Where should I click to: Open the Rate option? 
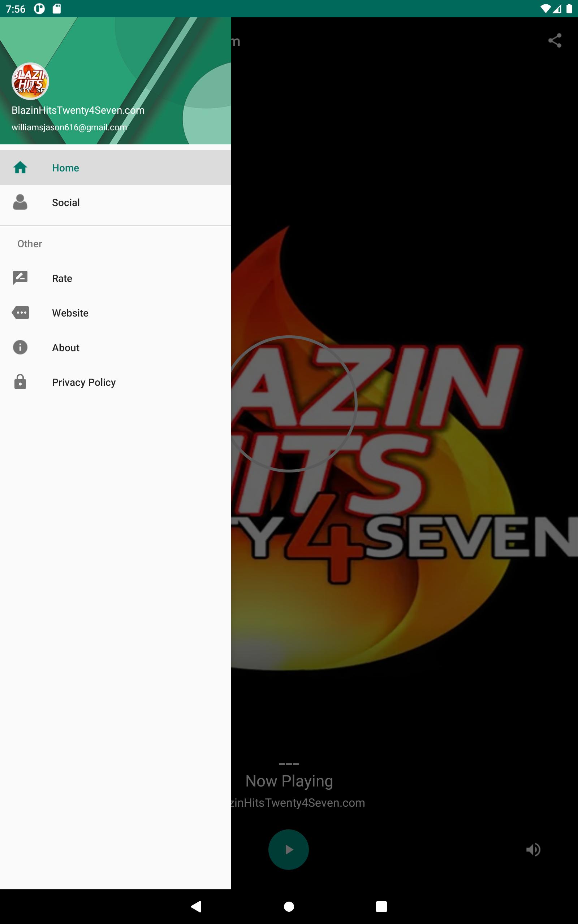pyautogui.click(x=116, y=278)
